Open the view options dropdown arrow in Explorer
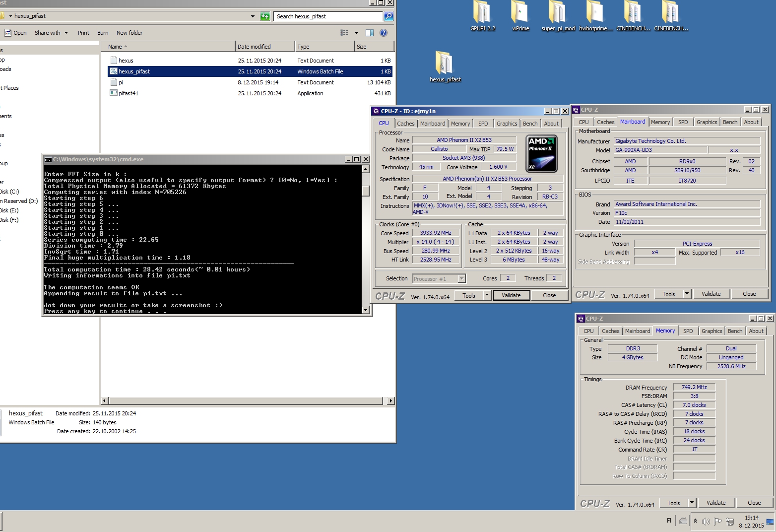Image resolution: width=776 pixels, height=532 pixels. click(x=356, y=33)
